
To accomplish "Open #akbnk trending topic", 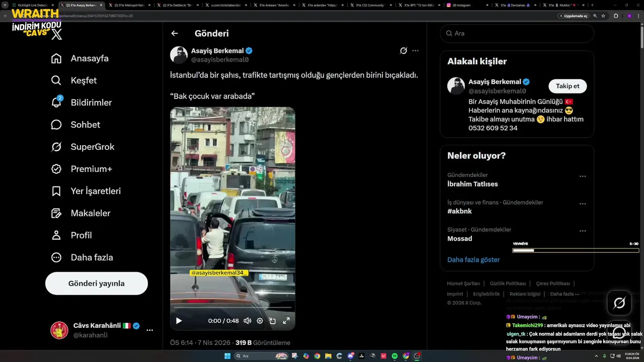I will coord(459,211).
